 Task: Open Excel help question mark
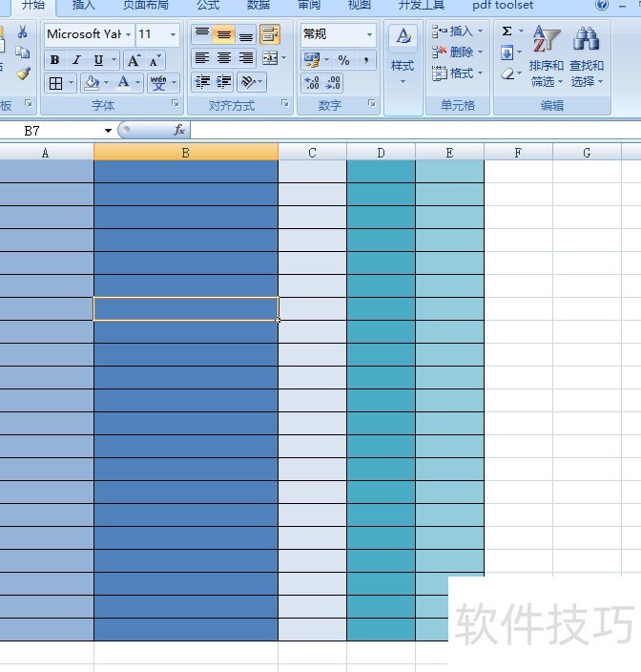tap(602, 5)
